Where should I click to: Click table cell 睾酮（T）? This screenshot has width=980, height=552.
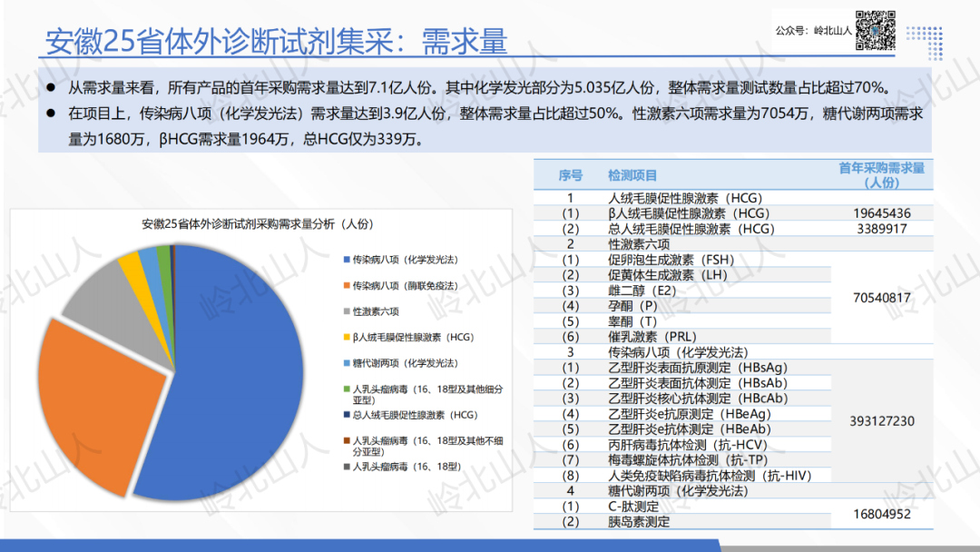point(632,321)
